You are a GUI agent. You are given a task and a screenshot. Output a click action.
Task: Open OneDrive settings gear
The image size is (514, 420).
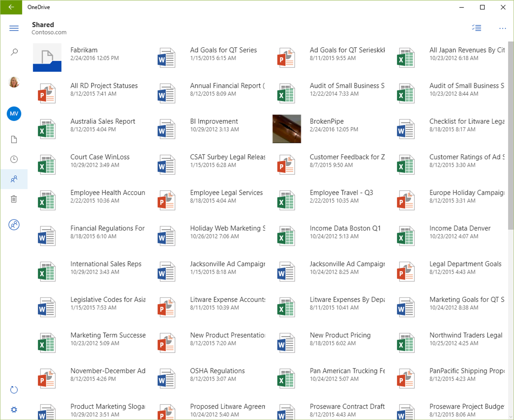(x=14, y=409)
